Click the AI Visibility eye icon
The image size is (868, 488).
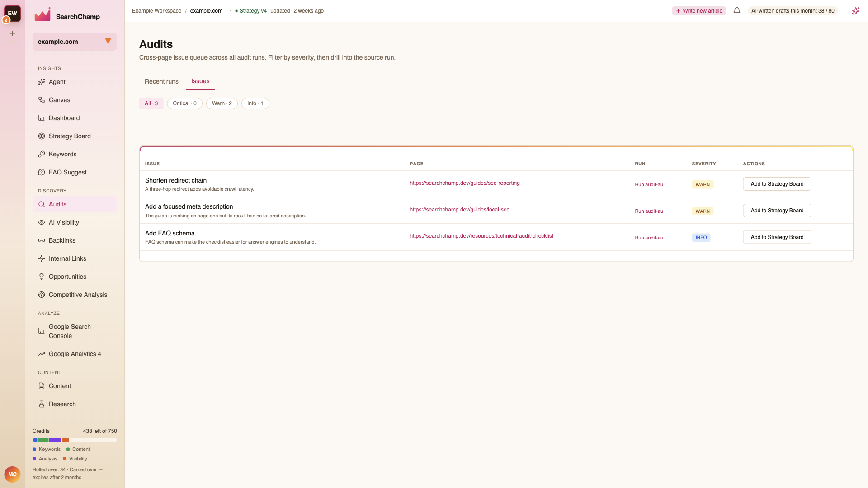click(42, 222)
